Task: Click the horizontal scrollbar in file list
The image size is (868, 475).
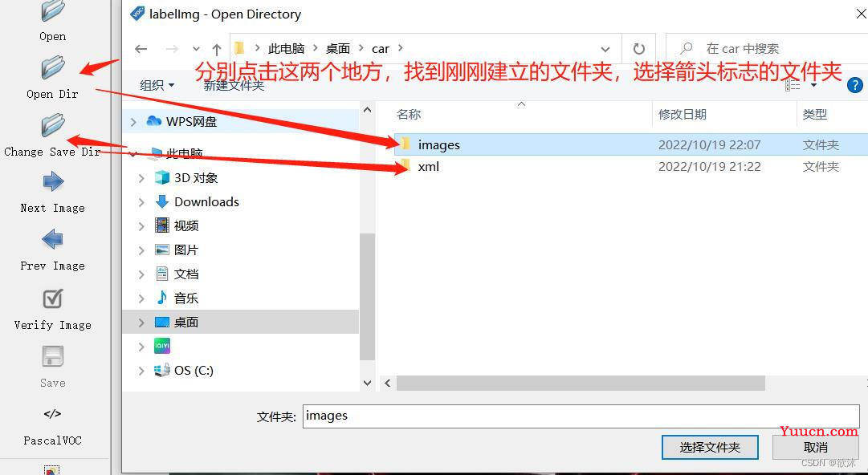Action: [x=581, y=383]
